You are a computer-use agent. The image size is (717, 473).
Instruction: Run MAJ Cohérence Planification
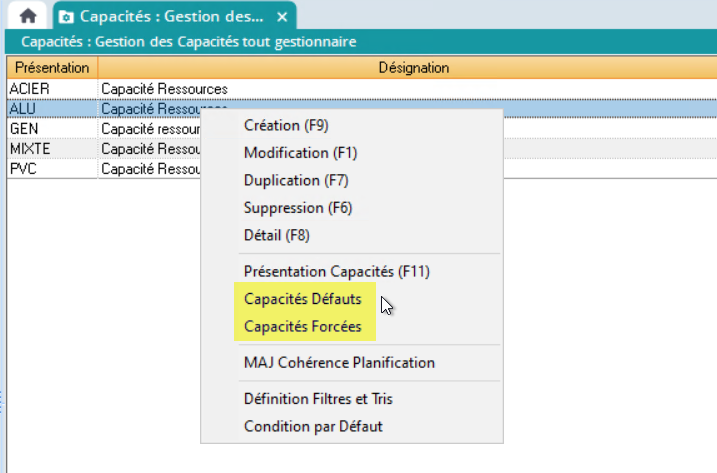[339, 362]
